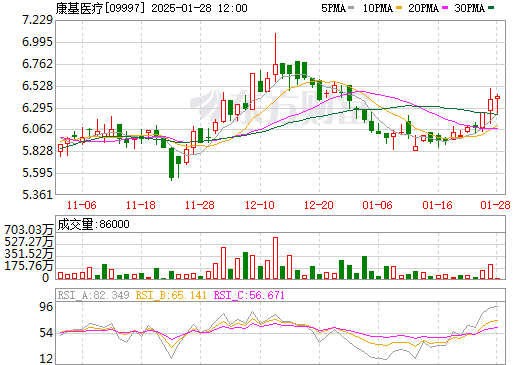Click the 6.528 price axis label

pyautogui.click(x=37, y=86)
